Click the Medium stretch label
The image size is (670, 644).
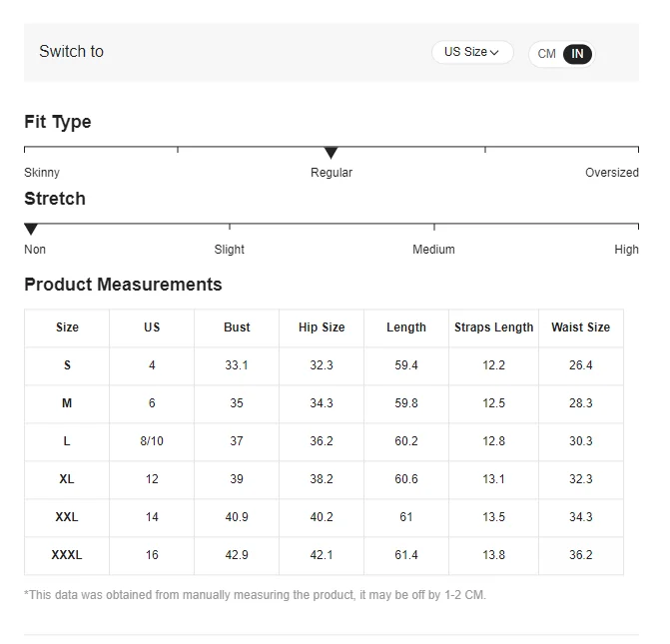(x=433, y=250)
